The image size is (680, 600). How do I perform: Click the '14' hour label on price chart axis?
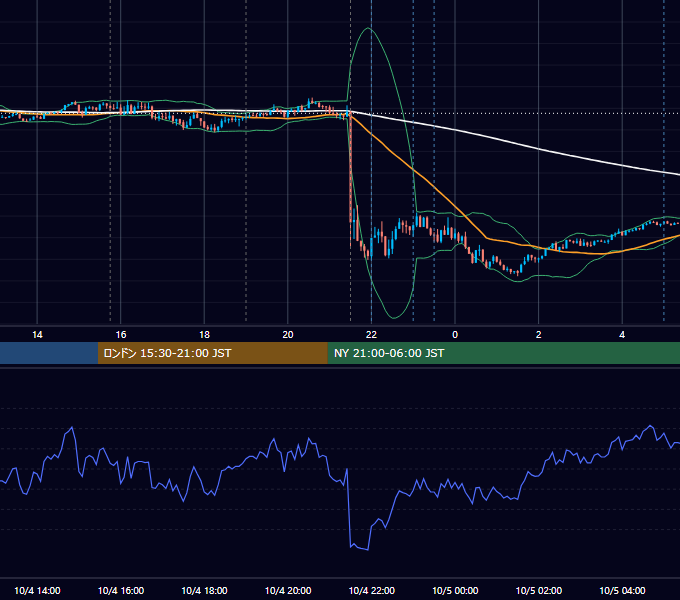pos(37,335)
